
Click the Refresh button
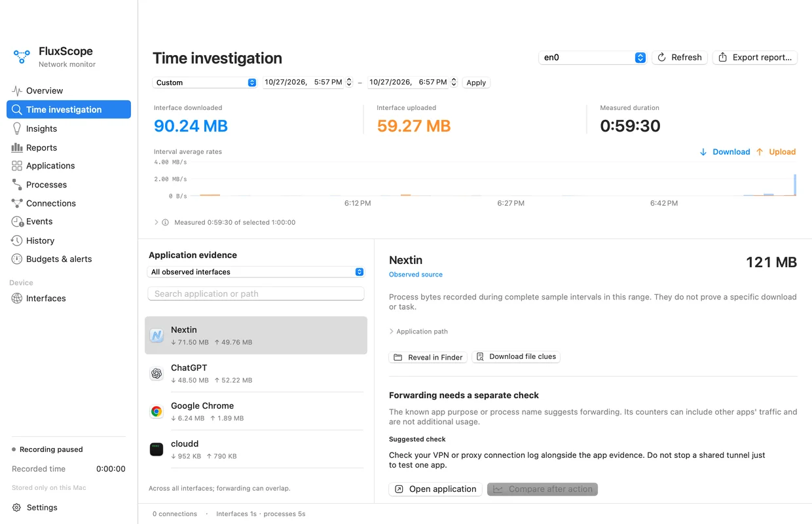click(x=680, y=58)
